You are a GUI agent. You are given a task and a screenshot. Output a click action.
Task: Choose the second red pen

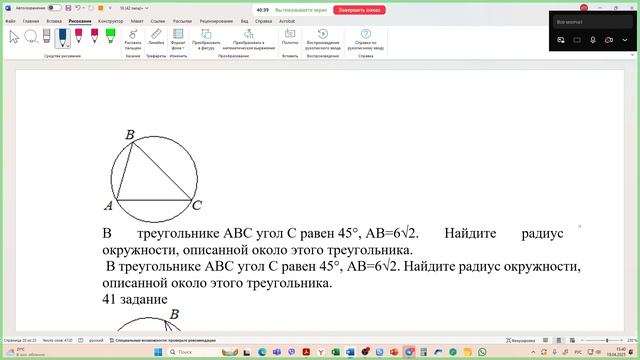94,36
